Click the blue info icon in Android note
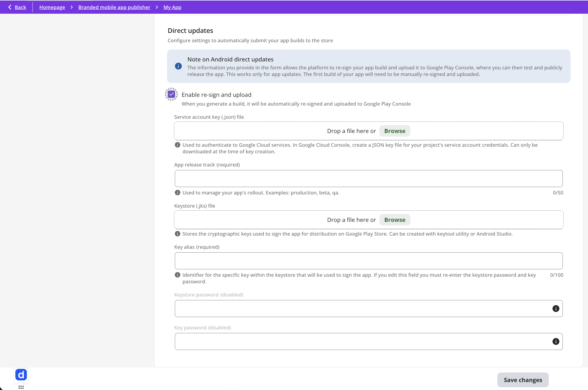This screenshot has height=390, width=588. tap(178, 66)
